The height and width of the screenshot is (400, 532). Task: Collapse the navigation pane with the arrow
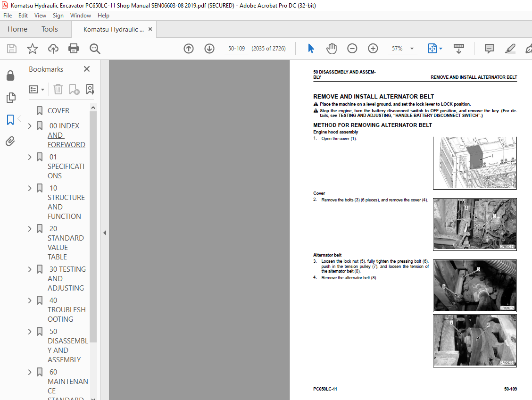point(105,233)
